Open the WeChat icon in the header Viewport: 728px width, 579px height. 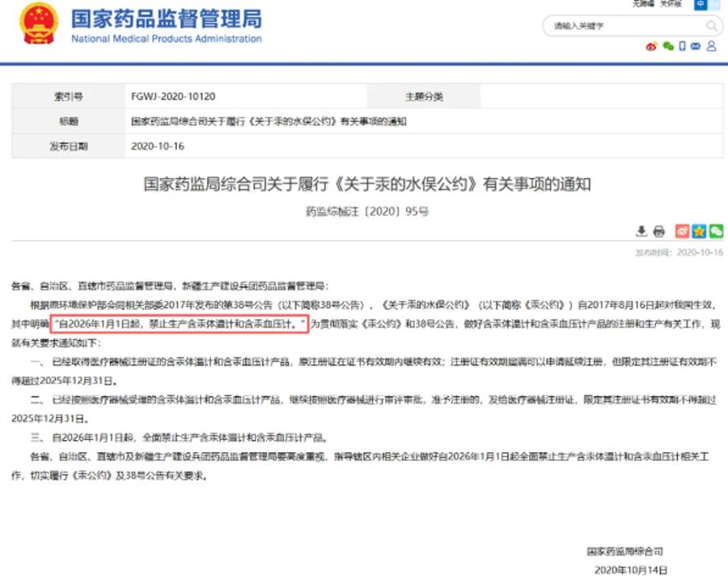click(668, 47)
